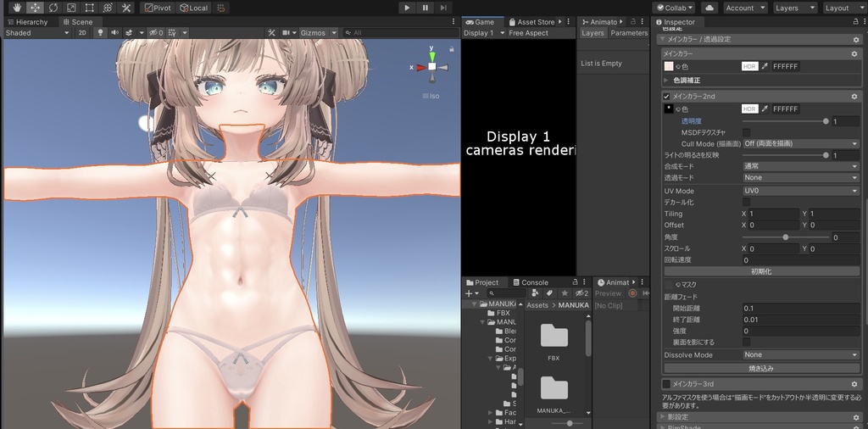The height and width of the screenshot is (429, 868).
Task: Open the Dissolve Mode dropdown
Action: [801, 355]
